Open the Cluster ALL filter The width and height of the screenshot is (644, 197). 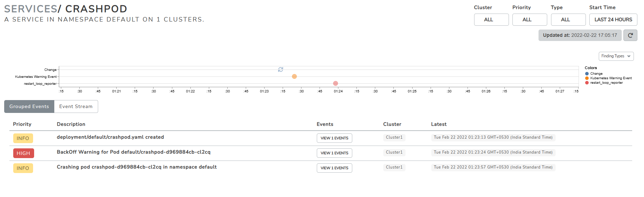click(491, 20)
